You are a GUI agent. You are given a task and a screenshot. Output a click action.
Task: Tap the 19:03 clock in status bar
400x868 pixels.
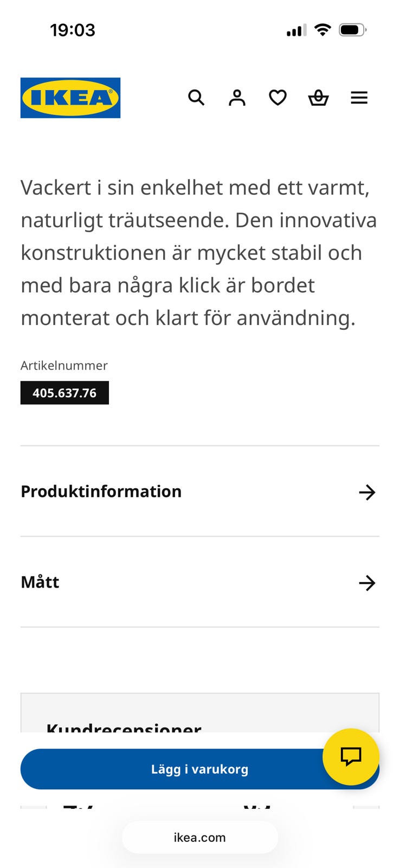[x=73, y=30]
